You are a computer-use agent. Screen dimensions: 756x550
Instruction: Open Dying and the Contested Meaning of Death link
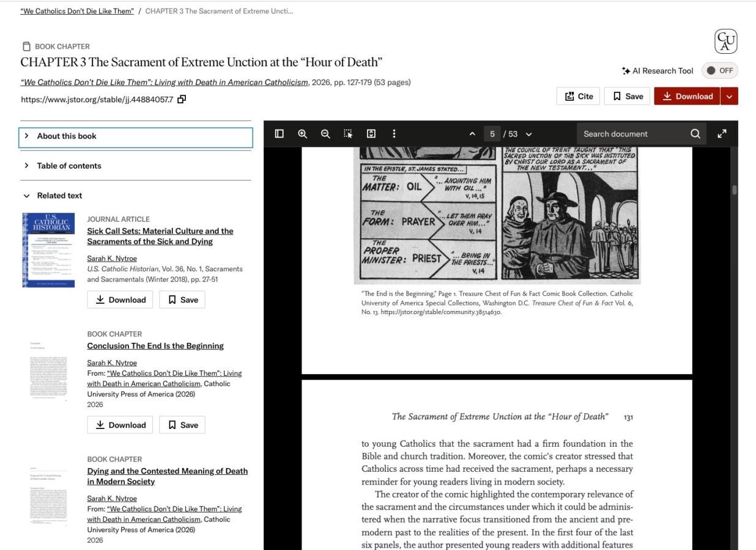point(167,476)
